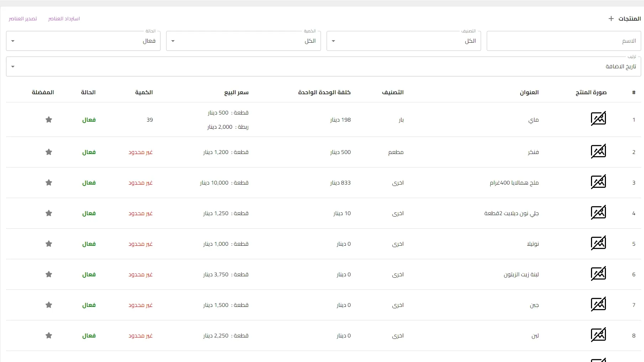644x362 pixels.
Task: Click product title ماي
Action: (533, 120)
